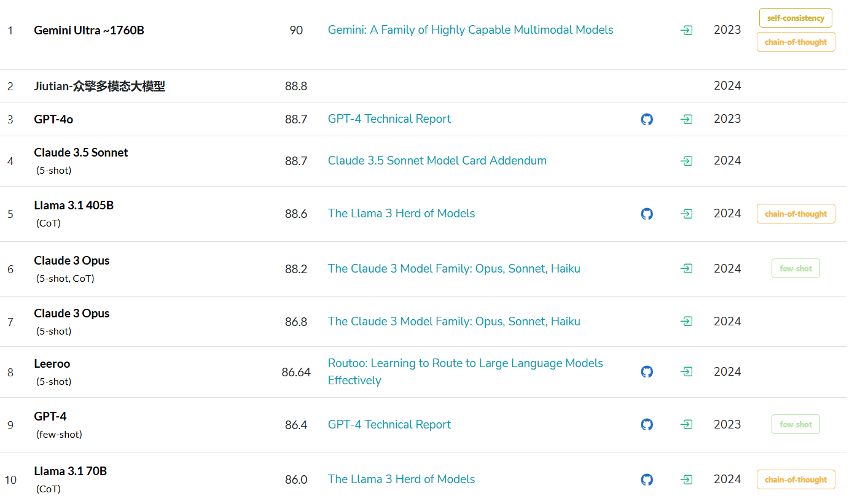The height and width of the screenshot is (504, 852).
Task: Select chain-of-thought tag on Llama 3.1 70B row
Action: click(795, 479)
